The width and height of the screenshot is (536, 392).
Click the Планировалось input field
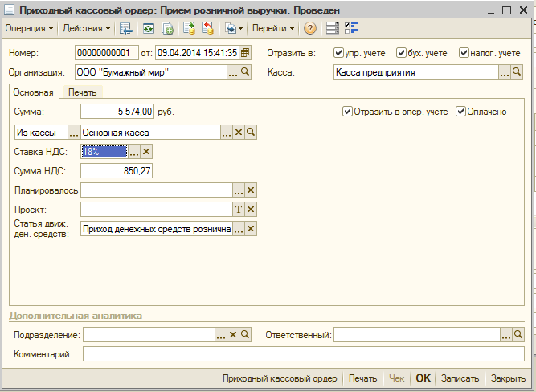(x=157, y=190)
